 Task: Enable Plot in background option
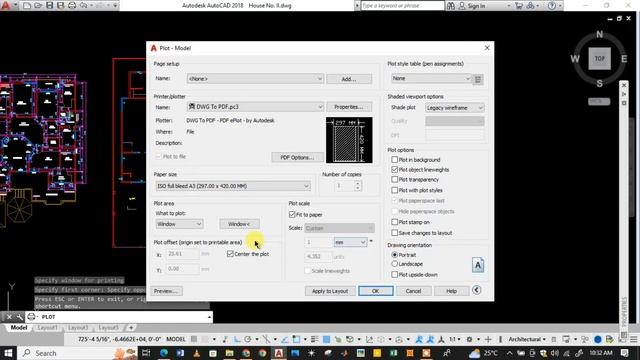(395, 160)
